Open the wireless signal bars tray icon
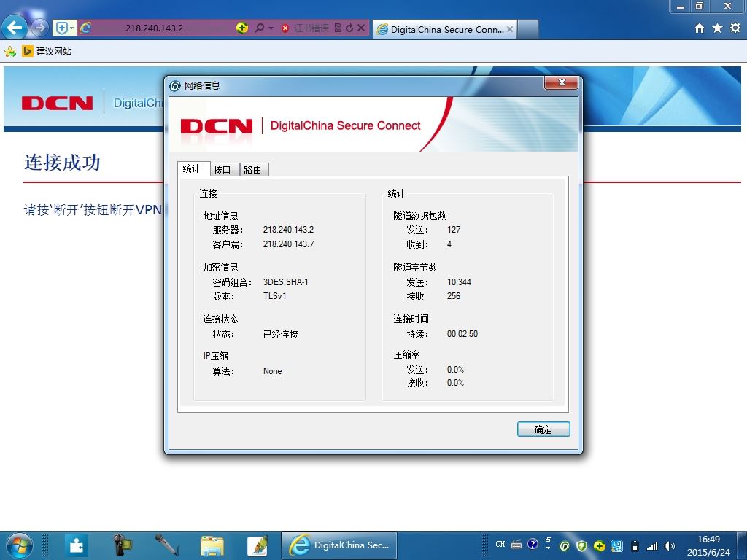 651,546
